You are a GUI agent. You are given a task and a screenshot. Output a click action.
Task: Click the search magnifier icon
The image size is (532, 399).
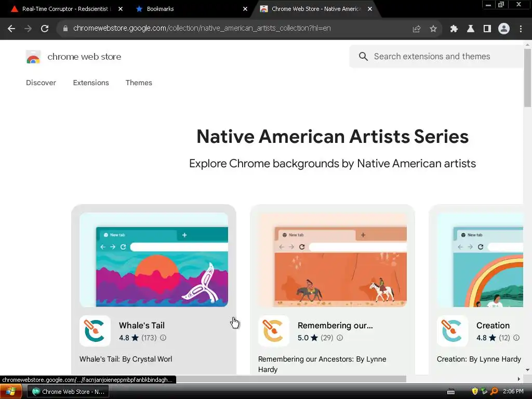(x=363, y=56)
